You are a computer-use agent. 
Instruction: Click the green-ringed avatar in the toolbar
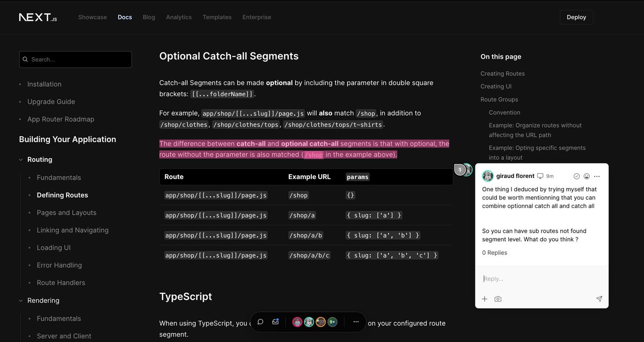[309, 322]
